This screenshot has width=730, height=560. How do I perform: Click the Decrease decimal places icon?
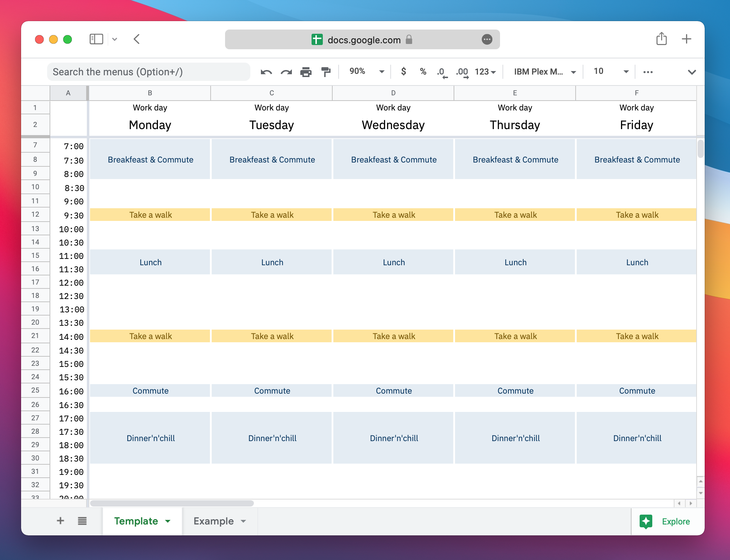(442, 72)
